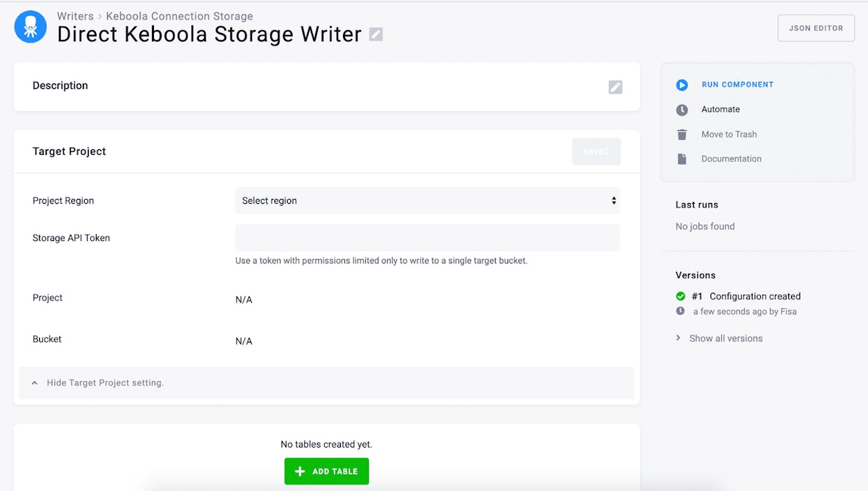Edit the Description with pencil icon

615,87
